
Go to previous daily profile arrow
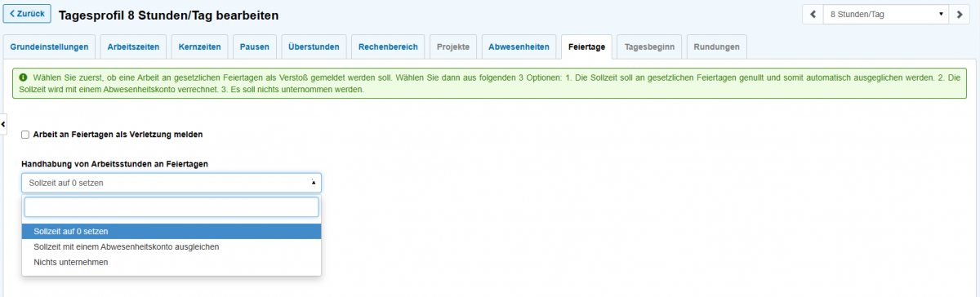813,14
